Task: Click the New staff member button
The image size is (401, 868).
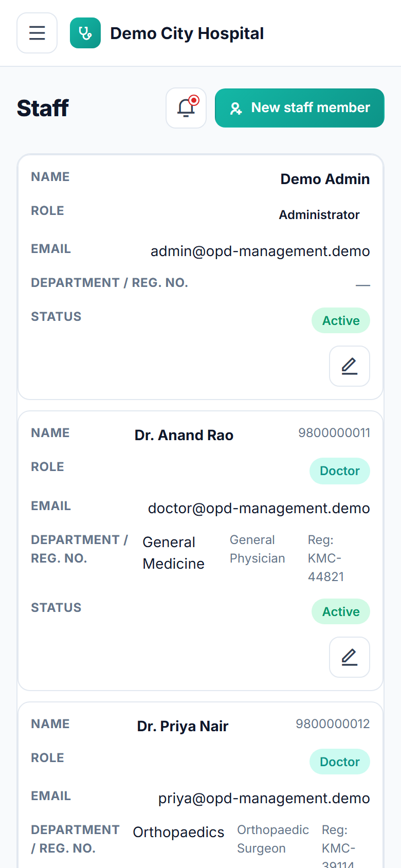Action: tap(300, 108)
